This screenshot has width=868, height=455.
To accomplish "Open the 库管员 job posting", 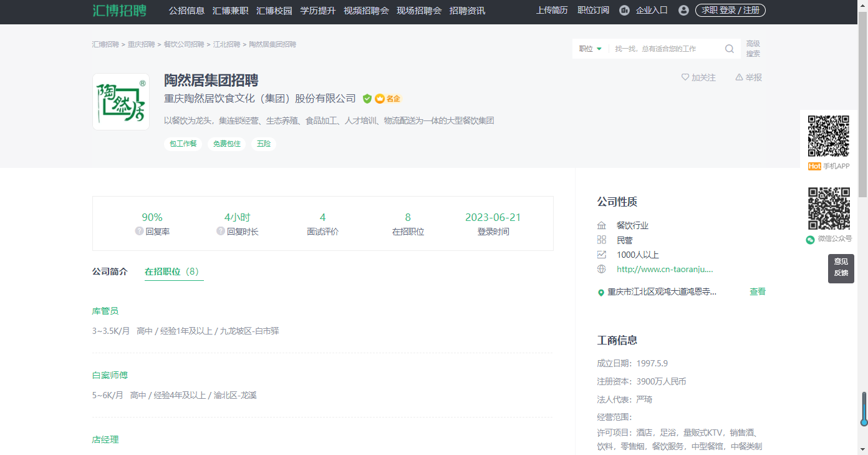I will point(105,311).
